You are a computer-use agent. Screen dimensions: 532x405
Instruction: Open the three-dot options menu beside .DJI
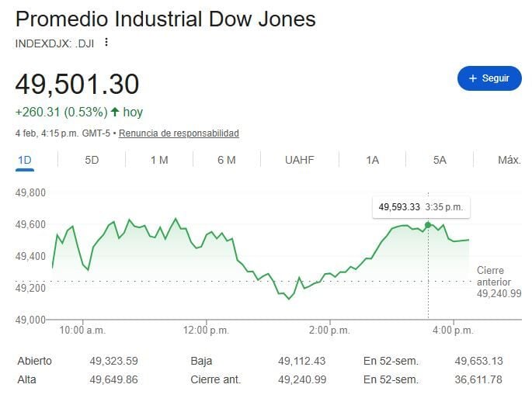coord(106,43)
